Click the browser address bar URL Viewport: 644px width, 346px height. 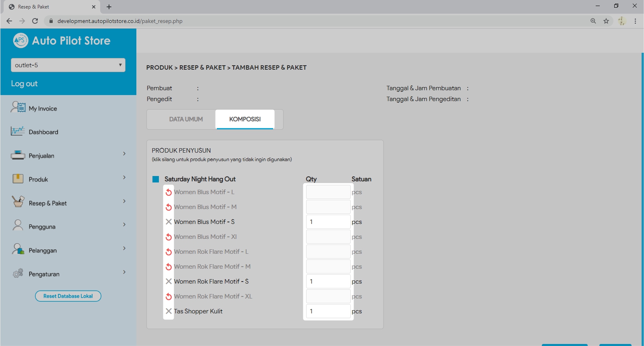(120, 21)
